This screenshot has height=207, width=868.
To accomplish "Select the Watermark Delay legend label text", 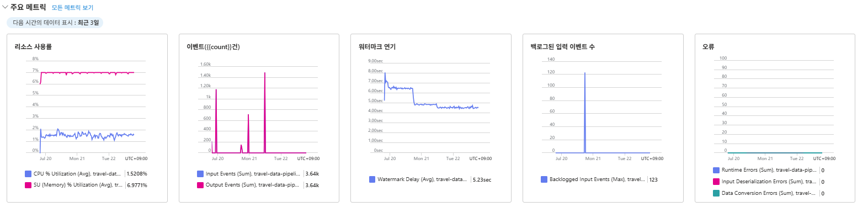I will (422, 179).
